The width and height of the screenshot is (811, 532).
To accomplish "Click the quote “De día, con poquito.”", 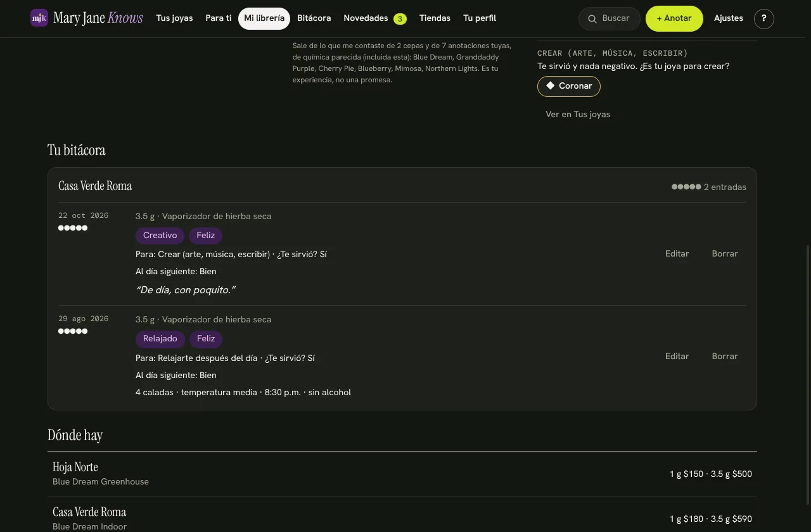I will (186, 290).
